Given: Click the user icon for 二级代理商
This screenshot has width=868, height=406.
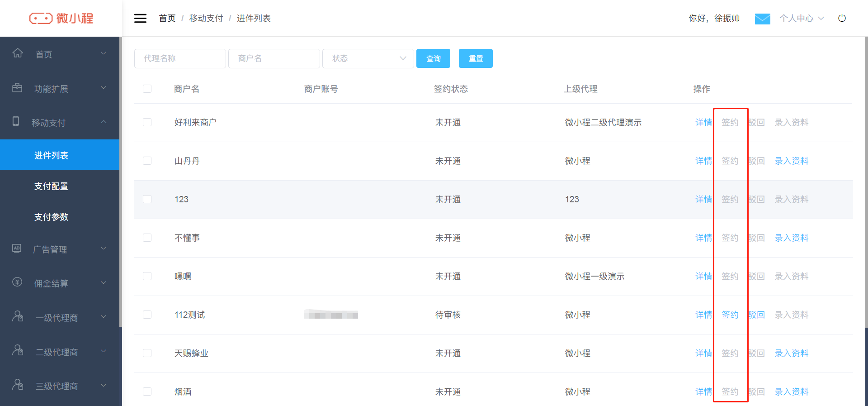Looking at the screenshot, I should tap(18, 350).
